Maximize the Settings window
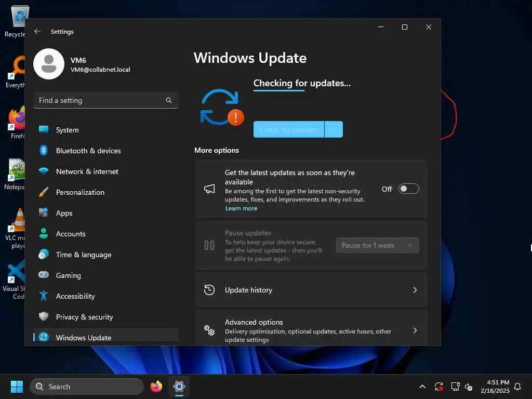This screenshot has height=399, width=532. pyautogui.click(x=404, y=27)
